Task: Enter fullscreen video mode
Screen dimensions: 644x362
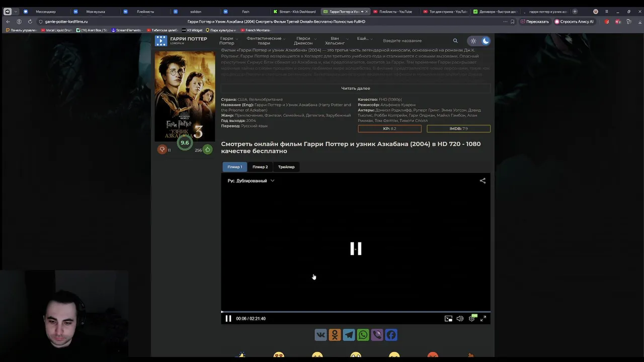Action: tap(483, 318)
